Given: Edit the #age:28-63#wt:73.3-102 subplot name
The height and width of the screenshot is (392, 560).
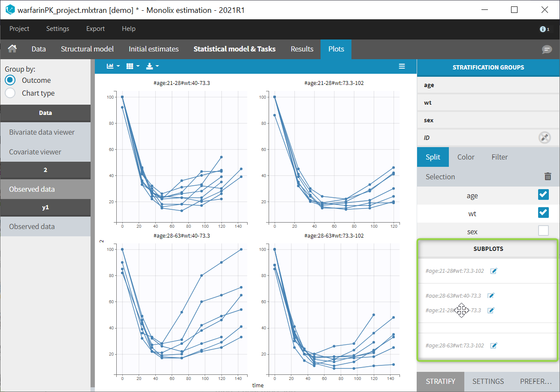Looking at the screenshot, I should [493, 346].
